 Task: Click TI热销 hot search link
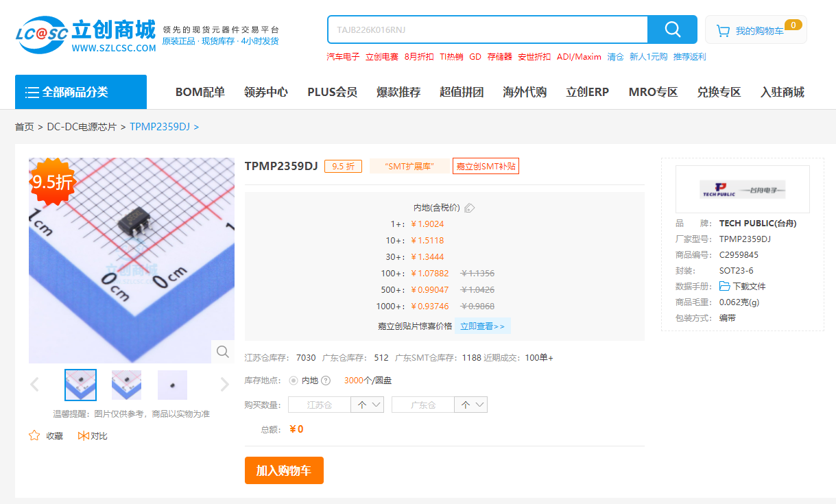tap(451, 57)
